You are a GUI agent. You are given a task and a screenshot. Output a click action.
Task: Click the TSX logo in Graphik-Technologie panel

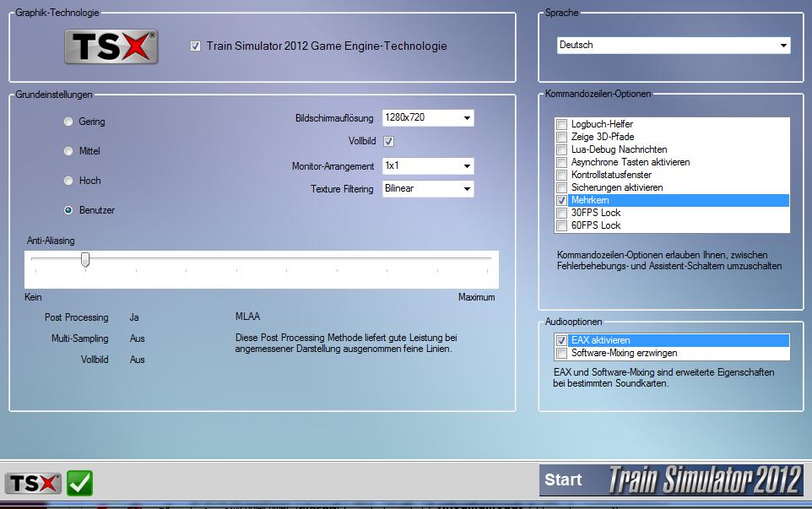point(111,46)
